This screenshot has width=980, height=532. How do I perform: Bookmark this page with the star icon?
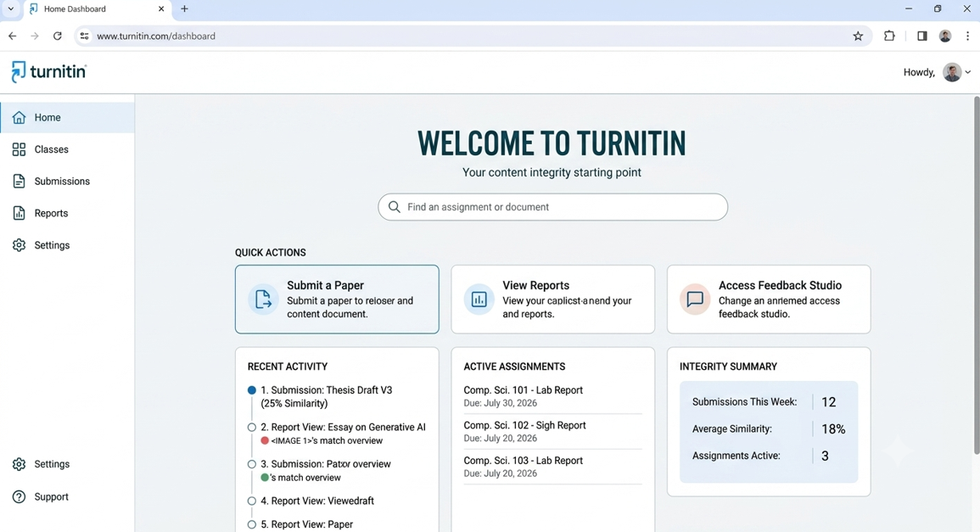pos(858,36)
